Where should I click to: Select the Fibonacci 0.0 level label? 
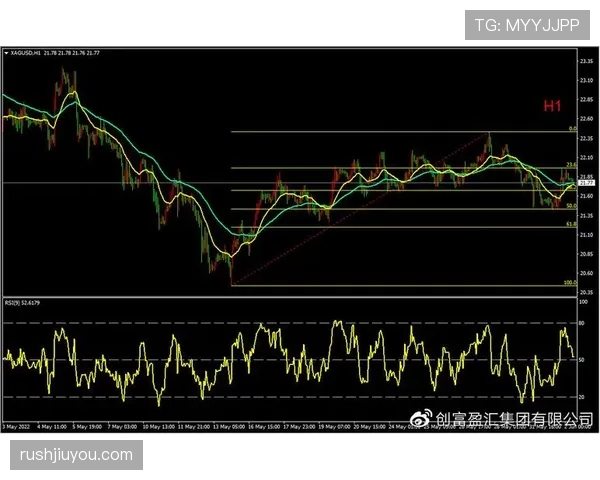pos(572,129)
